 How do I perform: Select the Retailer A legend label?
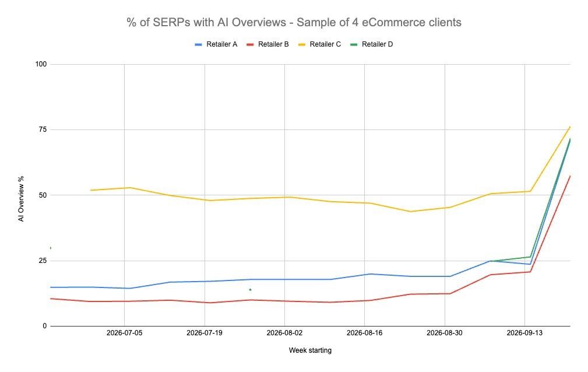pos(221,44)
